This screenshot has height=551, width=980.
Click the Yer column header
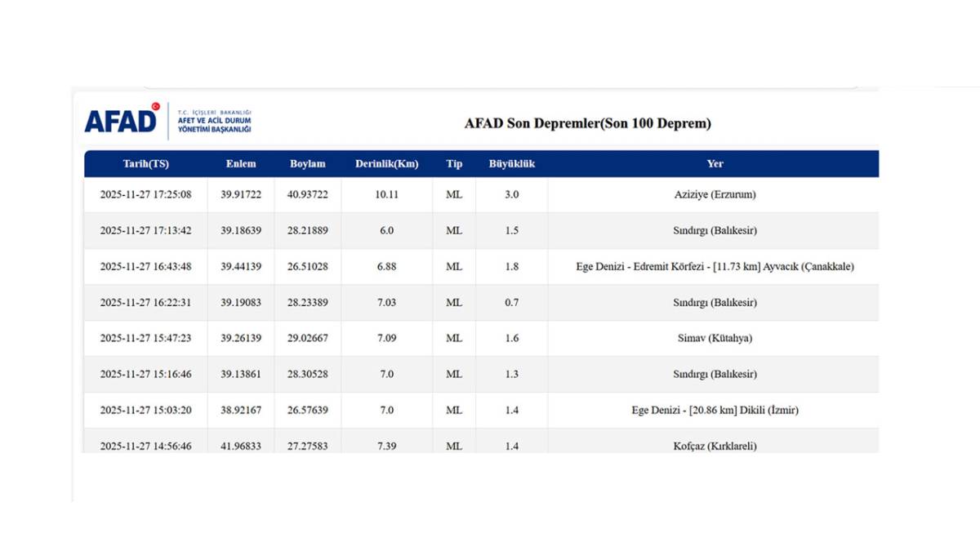pyautogui.click(x=715, y=164)
